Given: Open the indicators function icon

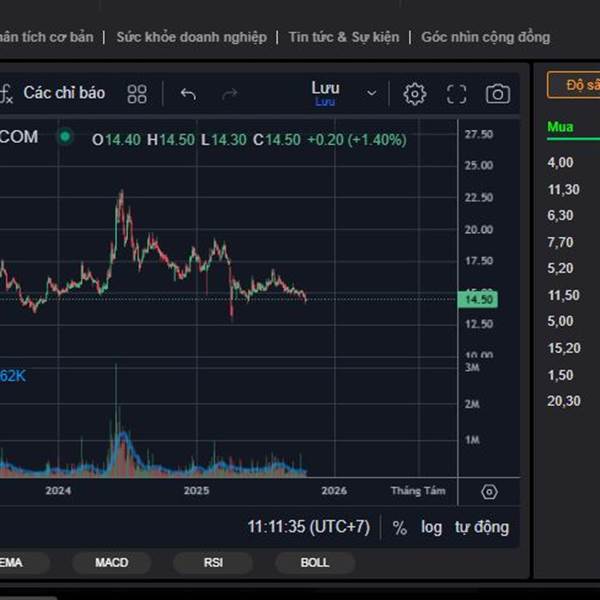Looking at the screenshot, I should [x=6, y=94].
